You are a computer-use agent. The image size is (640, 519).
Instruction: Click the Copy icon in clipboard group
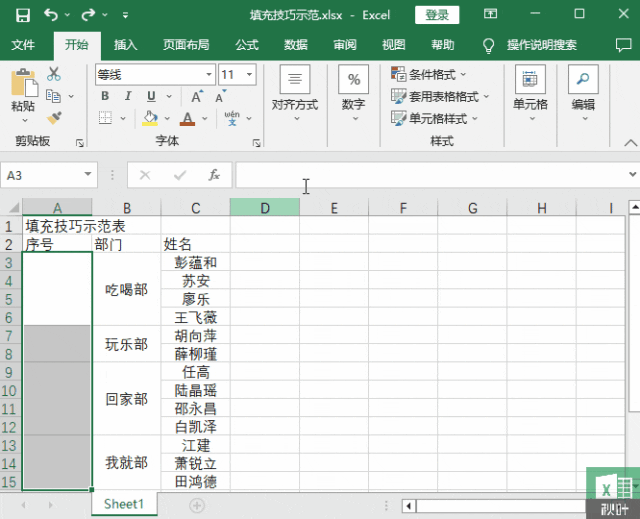pyautogui.click(x=53, y=96)
